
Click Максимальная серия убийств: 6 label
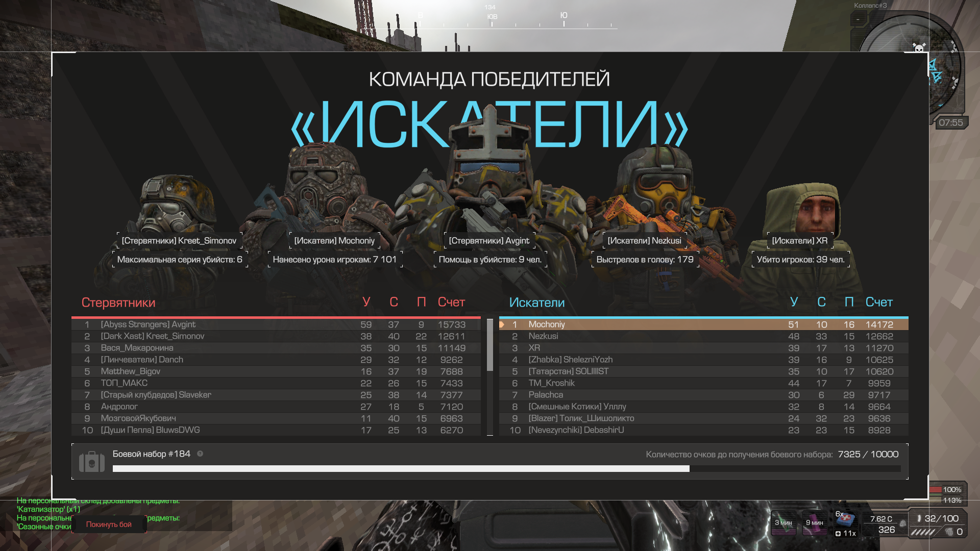coord(180,259)
